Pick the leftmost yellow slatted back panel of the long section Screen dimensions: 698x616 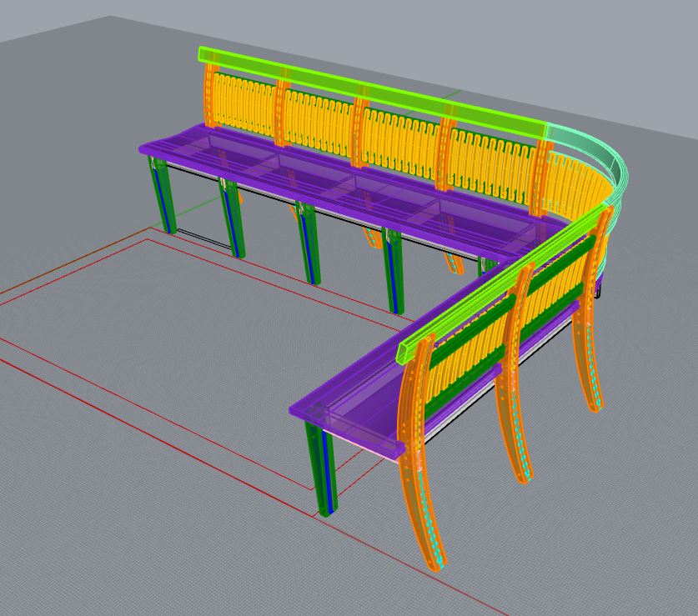tap(244, 104)
